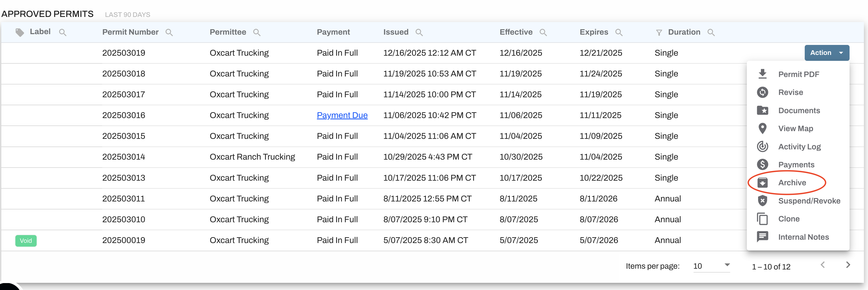Click the Clone copy icon
Screen dimensions: 868x290
coord(762,219)
